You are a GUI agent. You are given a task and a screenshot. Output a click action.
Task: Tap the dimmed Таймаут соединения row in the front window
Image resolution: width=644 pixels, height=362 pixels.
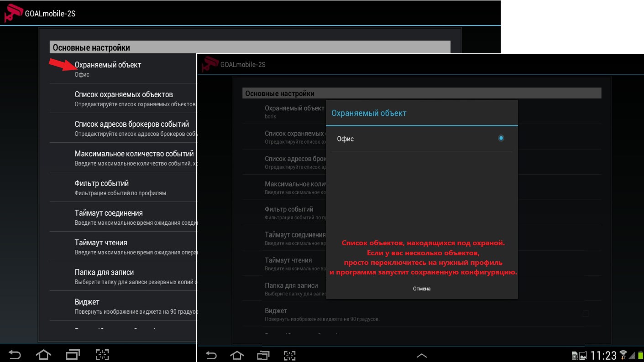(x=284, y=238)
